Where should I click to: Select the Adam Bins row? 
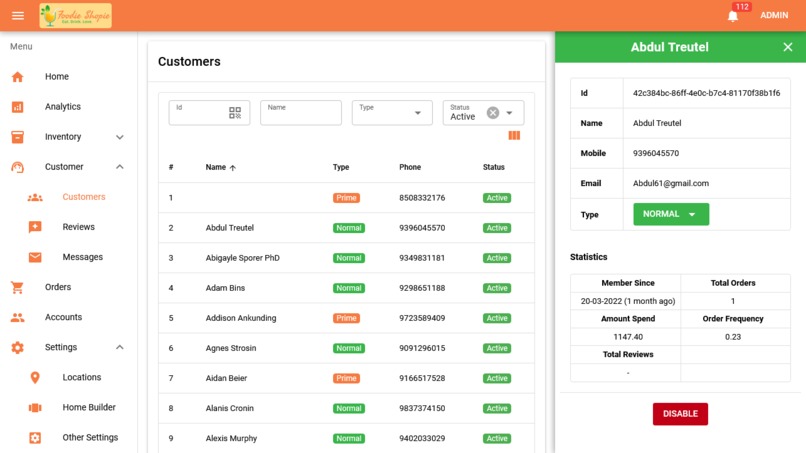click(346, 288)
